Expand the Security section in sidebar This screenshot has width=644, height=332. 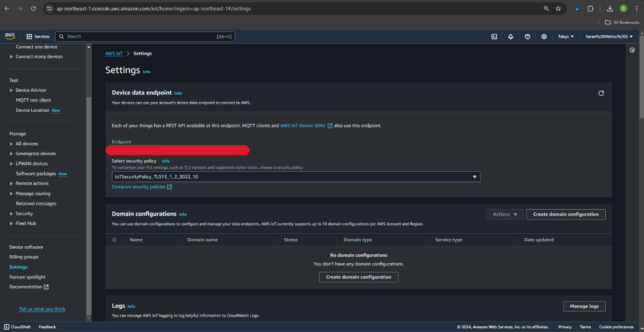(x=12, y=214)
